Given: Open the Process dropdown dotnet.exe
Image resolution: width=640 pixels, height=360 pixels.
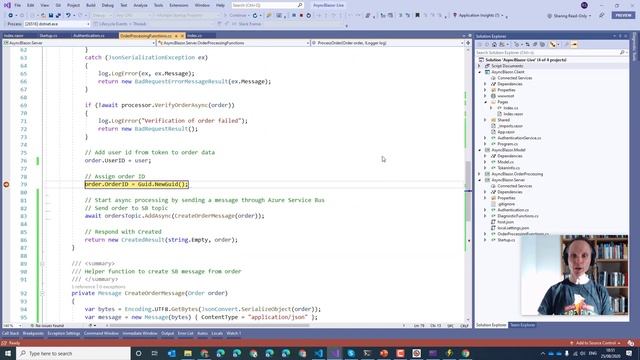Looking at the screenshot, I should tap(56, 24).
